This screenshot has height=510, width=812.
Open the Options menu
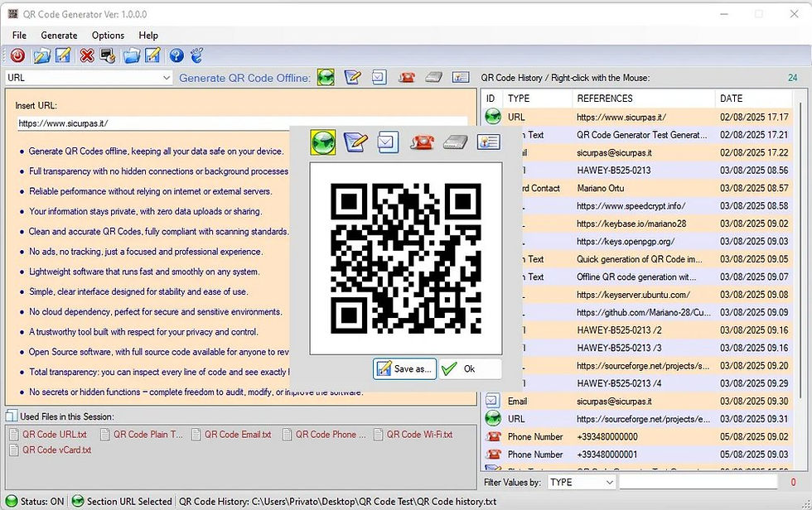pos(108,35)
